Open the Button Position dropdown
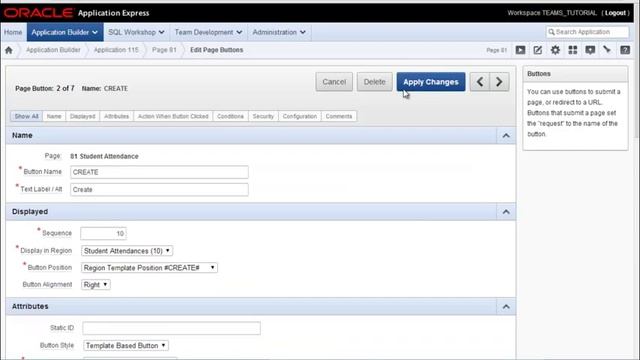This screenshot has height=360, width=640. [x=149, y=268]
